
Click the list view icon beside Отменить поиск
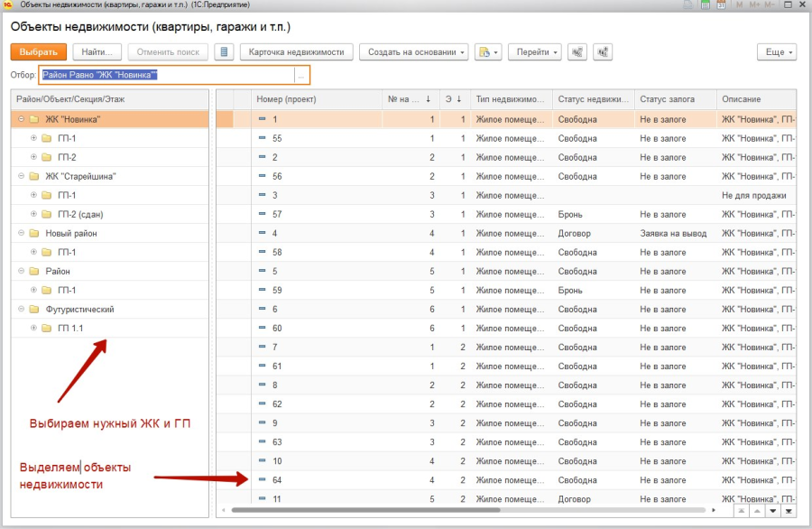(225, 52)
